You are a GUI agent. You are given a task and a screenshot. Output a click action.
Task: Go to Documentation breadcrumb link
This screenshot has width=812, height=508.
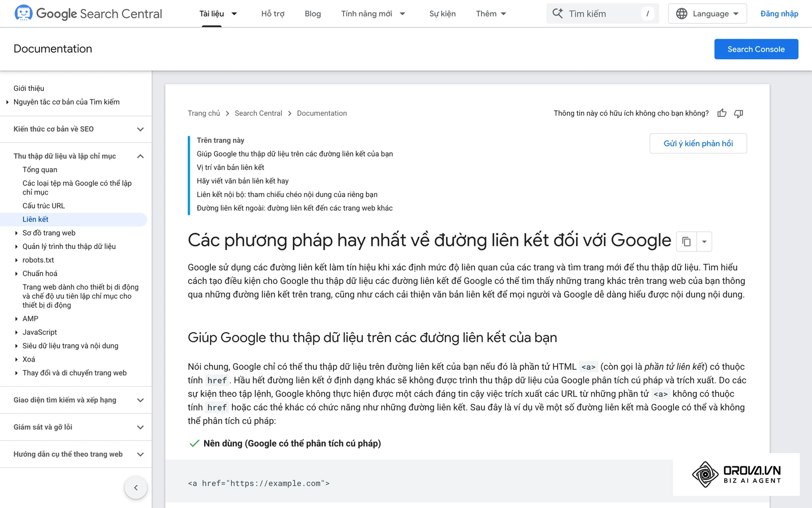click(x=322, y=113)
